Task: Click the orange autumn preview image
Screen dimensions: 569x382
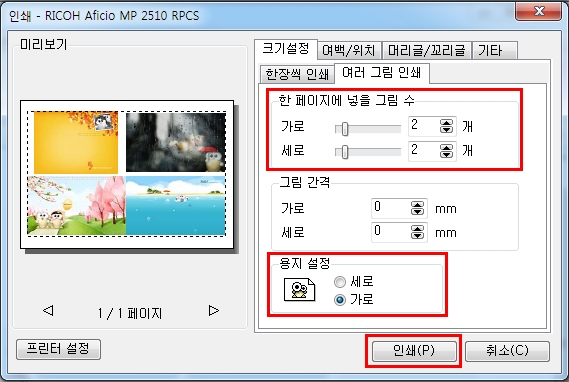Action: [76, 143]
